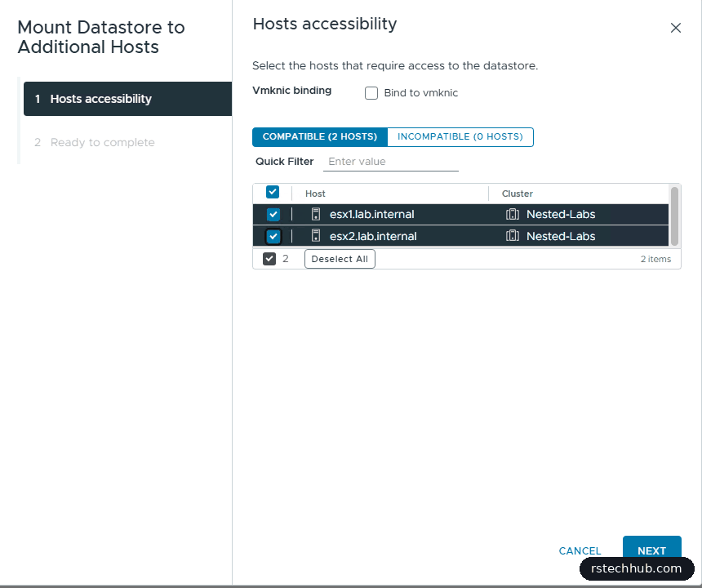Click the hosts table vertical scrollbar

[674, 216]
